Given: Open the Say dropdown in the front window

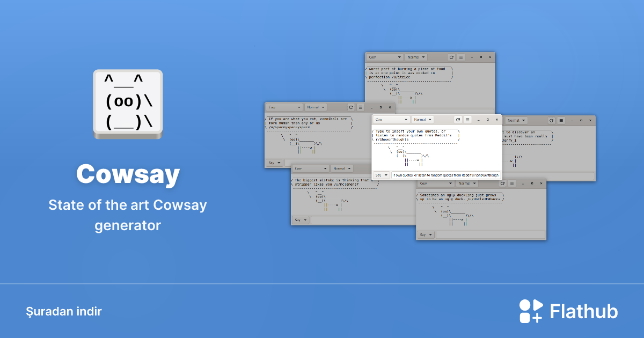Looking at the screenshot, I should click(x=380, y=175).
